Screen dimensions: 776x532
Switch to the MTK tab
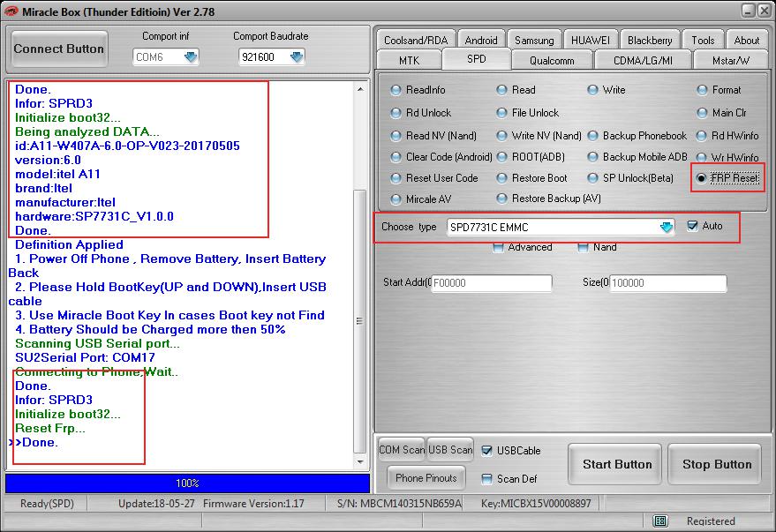click(409, 60)
